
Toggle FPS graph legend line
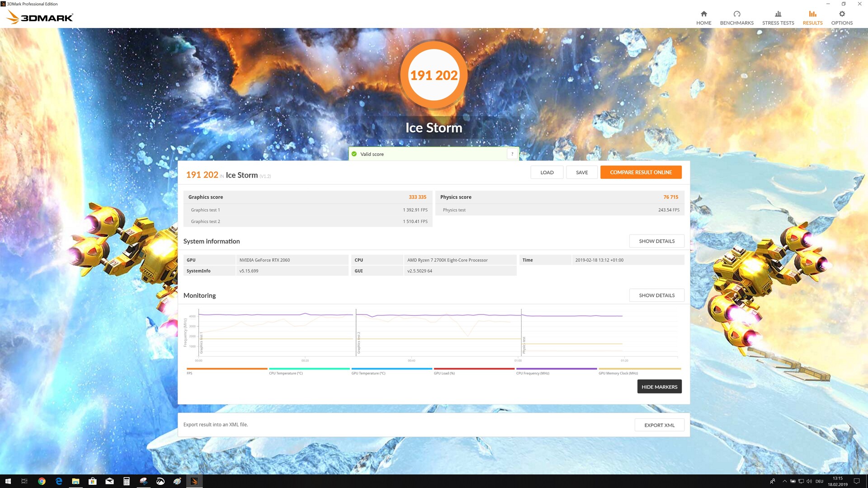coord(226,369)
